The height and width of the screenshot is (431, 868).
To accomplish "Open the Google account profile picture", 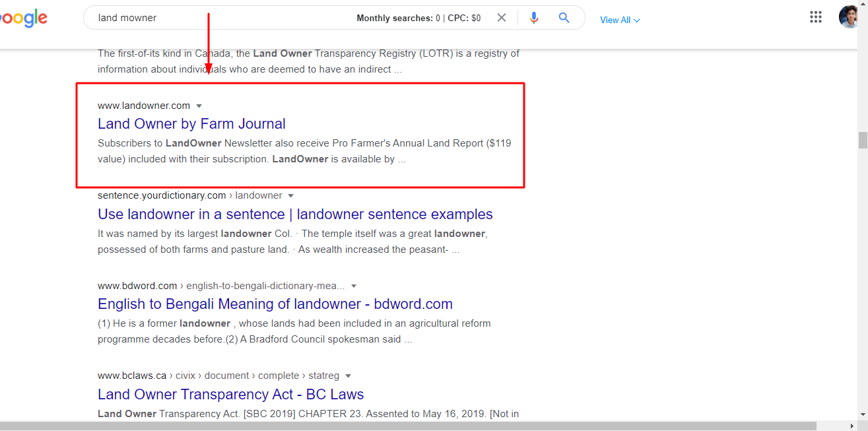I will (x=849, y=17).
